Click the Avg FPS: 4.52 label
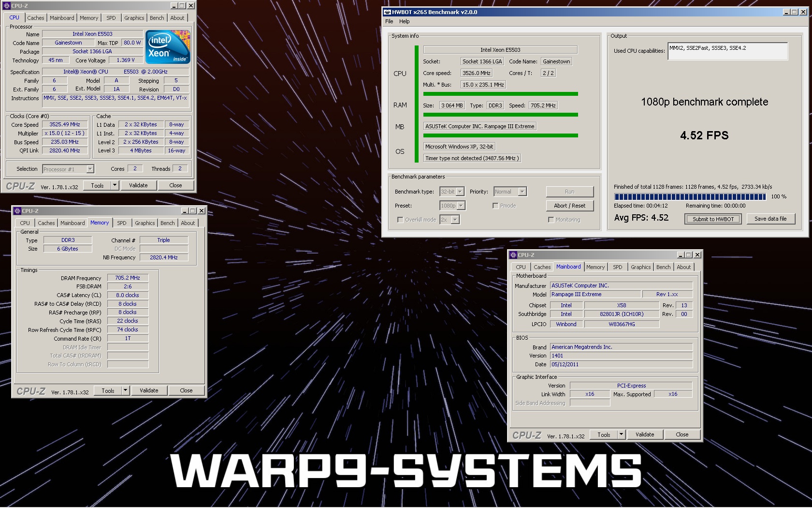Screen dimensions: 812x508 tap(641, 218)
